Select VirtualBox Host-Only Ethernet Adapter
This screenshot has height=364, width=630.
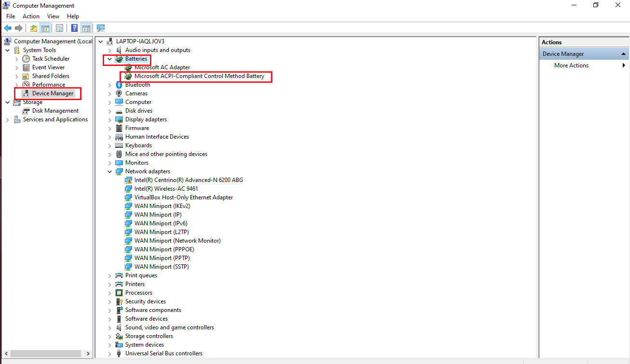click(184, 197)
